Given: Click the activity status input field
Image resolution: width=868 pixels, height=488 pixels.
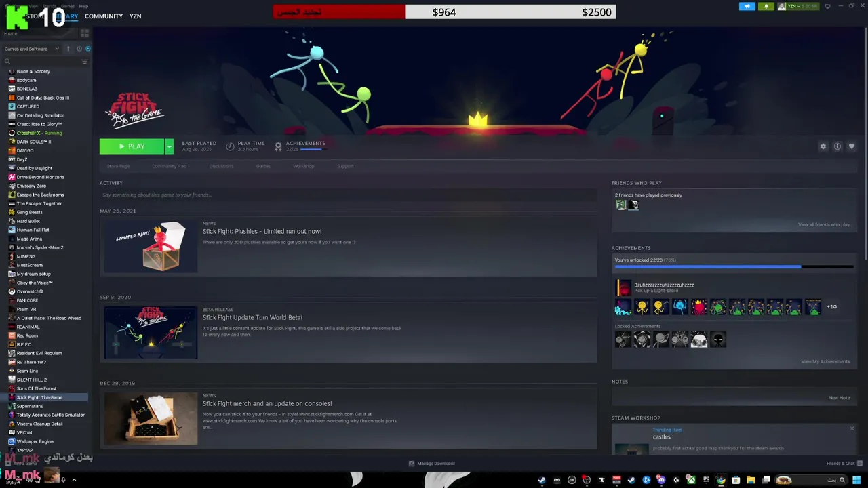Looking at the screenshot, I should point(348,195).
